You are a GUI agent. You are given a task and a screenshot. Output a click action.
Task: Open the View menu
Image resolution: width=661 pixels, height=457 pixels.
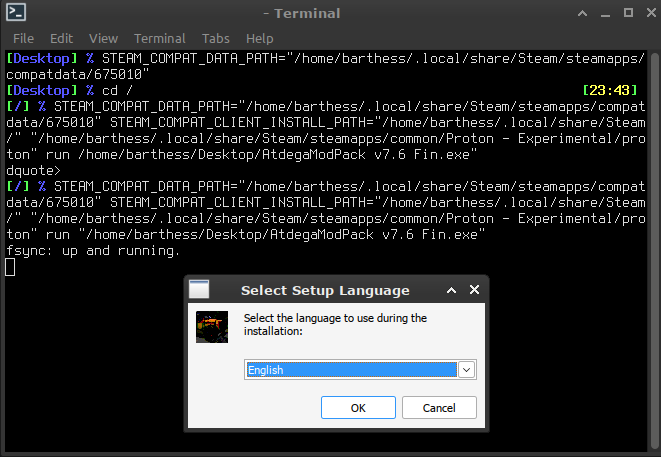(103, 38)
